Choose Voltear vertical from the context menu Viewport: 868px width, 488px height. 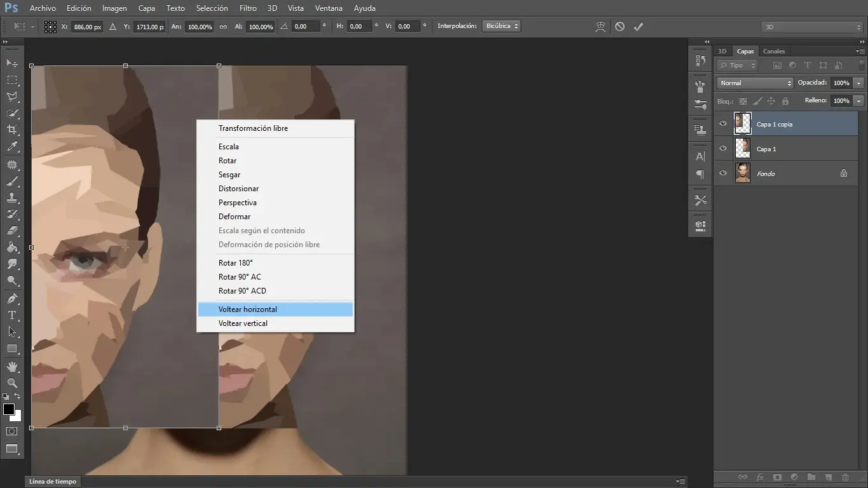[x=243, y=323]
